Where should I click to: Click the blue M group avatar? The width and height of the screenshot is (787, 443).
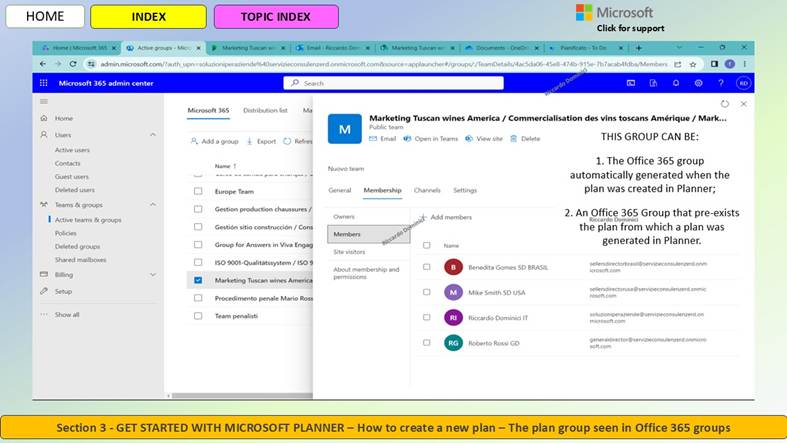pos(344,129)
